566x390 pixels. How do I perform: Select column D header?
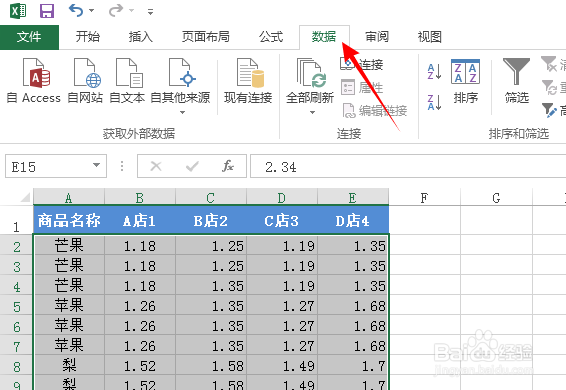click(x=282, y=198)
